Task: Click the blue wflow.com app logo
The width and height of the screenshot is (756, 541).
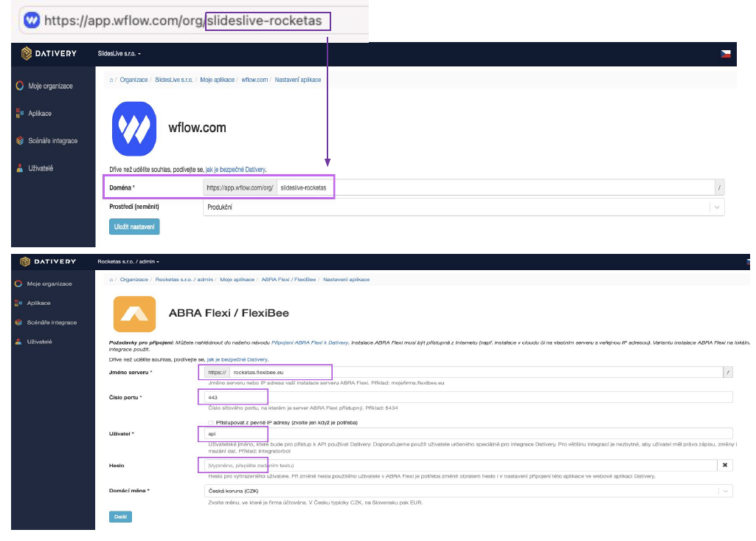Action: coord(134,128)
